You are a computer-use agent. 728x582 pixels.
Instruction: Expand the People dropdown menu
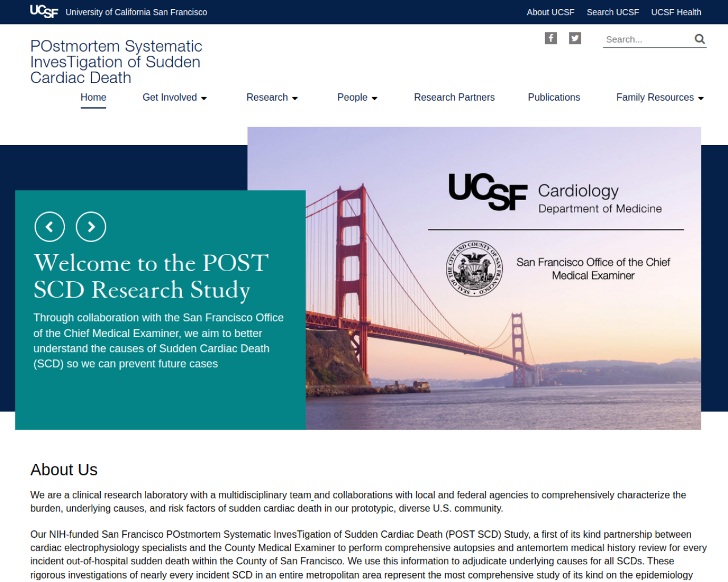pyautogui.click(x=357, y=97)
